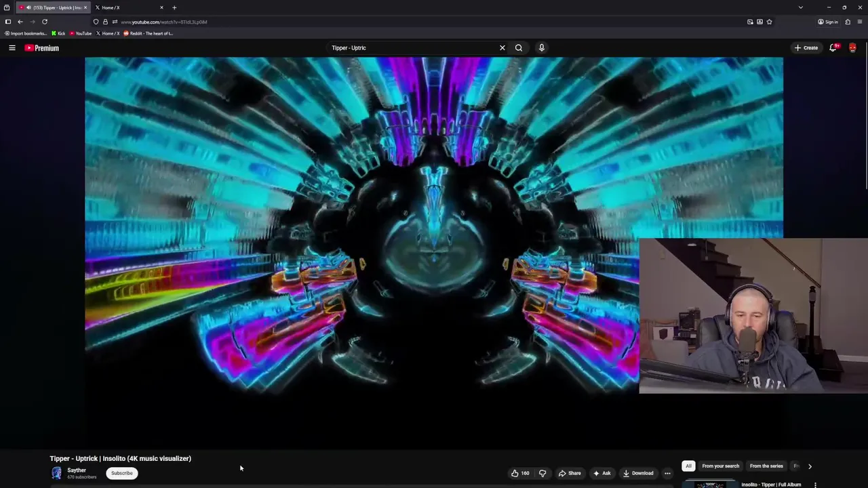Focus the search field containing 'Tipper - Uptric'

[x=412, y=48]
